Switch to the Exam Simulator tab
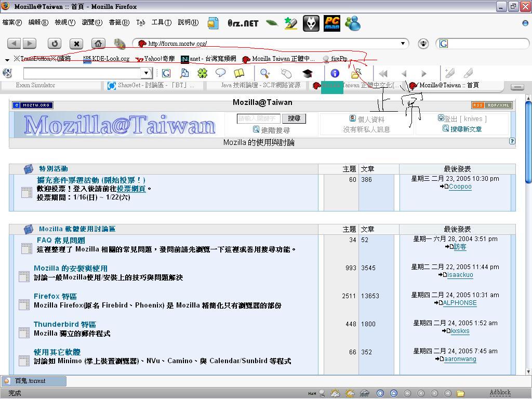532x399 pixels. click(x=35, y=85)
